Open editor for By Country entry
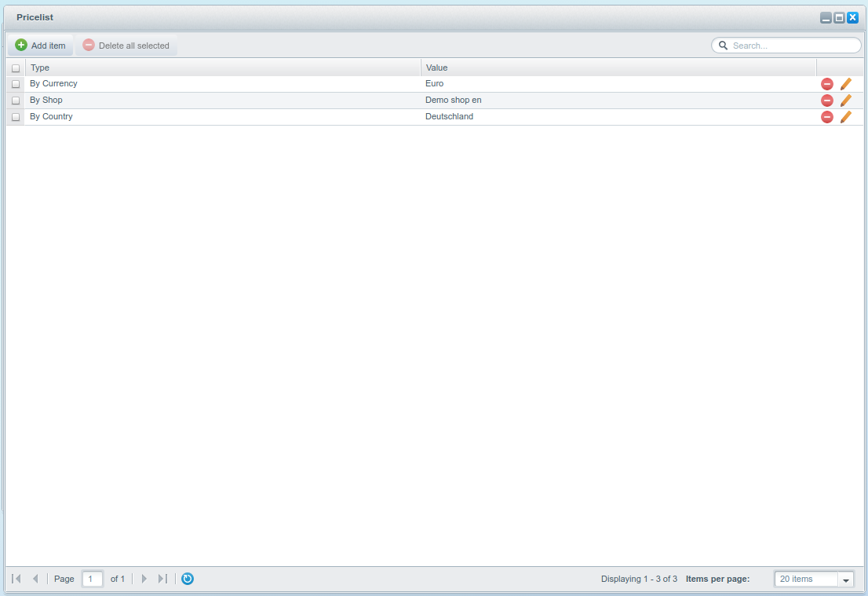Screen dimensions: 868x596 tap(845, 117)
